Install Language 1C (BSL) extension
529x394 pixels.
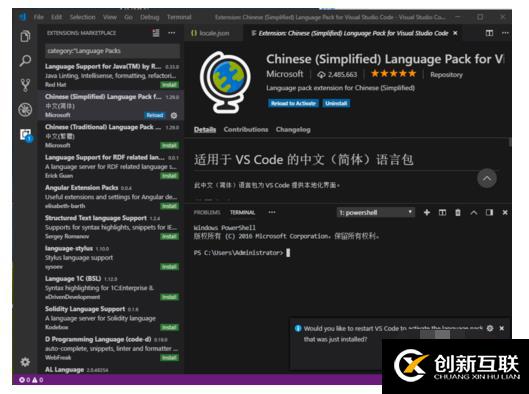169,297
